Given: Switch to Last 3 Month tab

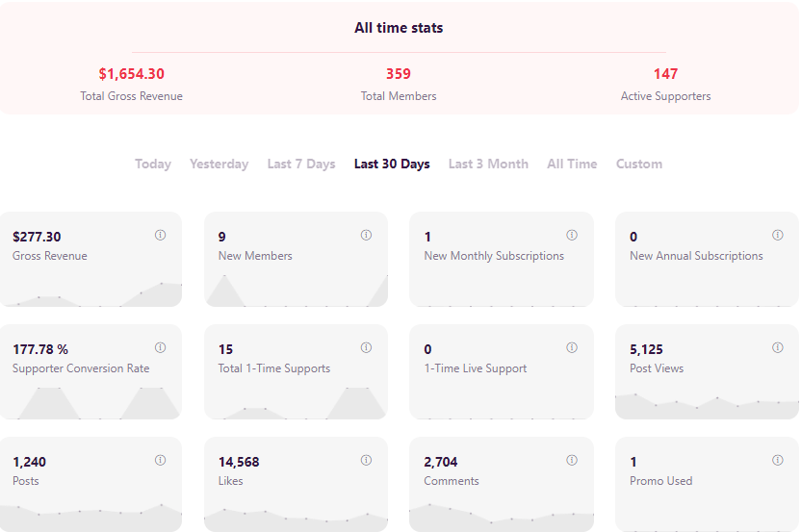Looking at the screenshot, I should [488, 164].
